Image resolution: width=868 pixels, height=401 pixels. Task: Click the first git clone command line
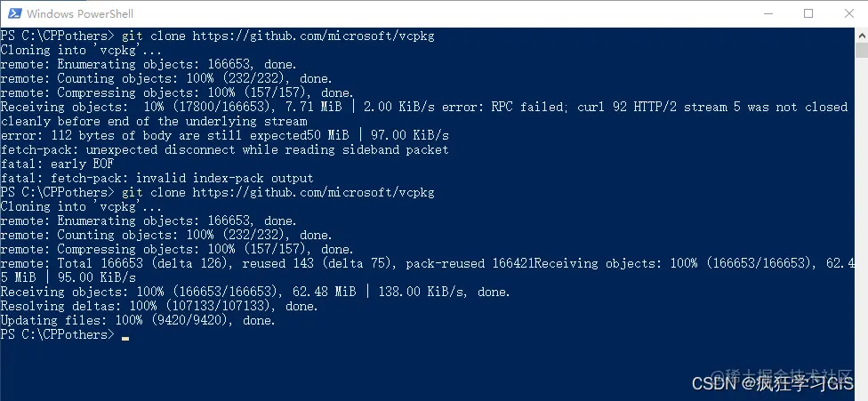(218, 36)
